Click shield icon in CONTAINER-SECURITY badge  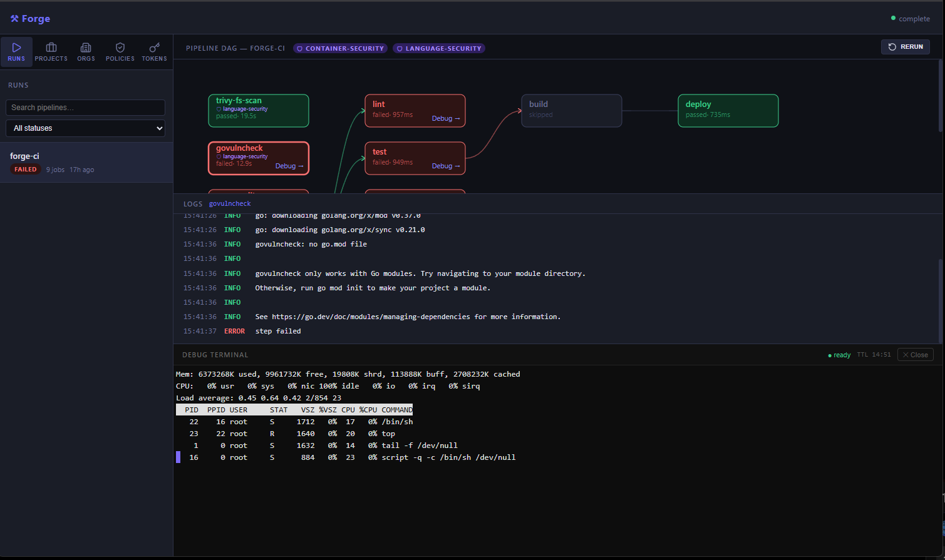point(300,48)
